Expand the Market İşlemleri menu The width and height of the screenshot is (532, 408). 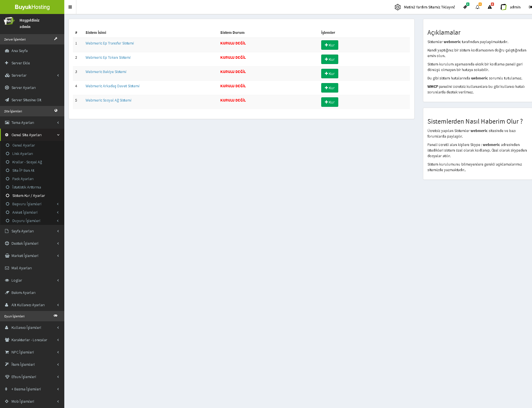(32, 256)
